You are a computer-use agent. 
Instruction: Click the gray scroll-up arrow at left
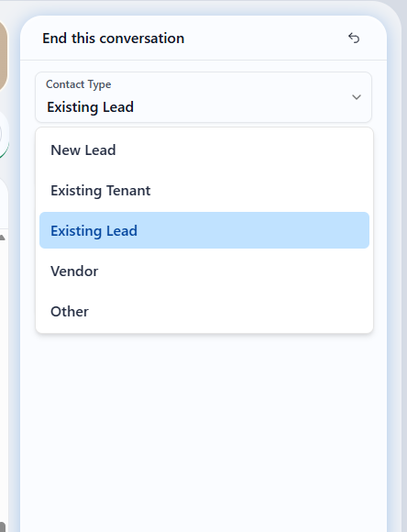[3, 238]
